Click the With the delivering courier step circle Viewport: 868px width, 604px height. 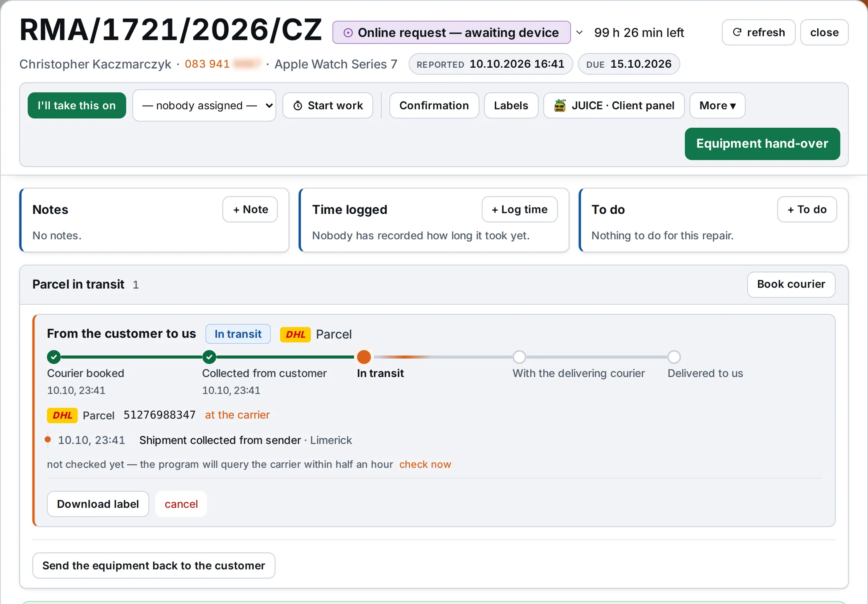(519, 357)
